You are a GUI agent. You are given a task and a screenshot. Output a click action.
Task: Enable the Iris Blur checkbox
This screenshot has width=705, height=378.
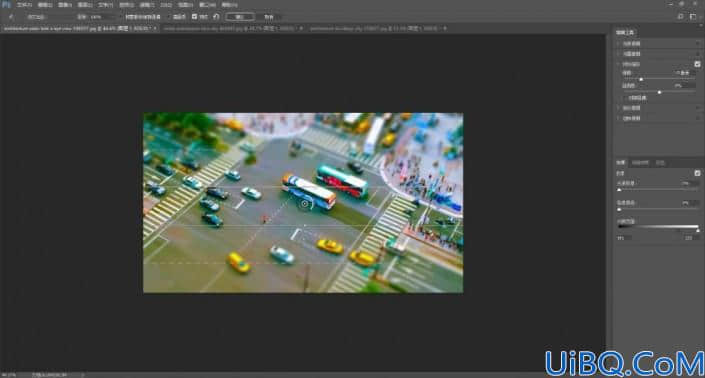pos(697,54)
